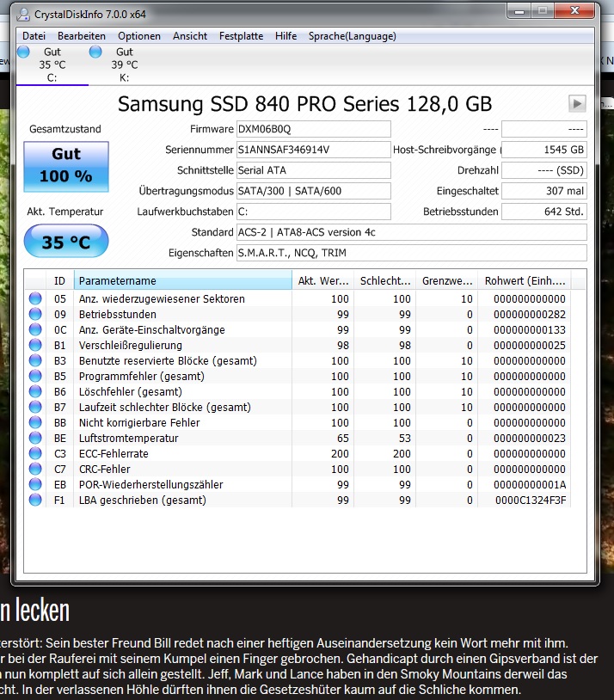Click the Akt. Wer... column header
614x700 pixels.
[322, 281]
